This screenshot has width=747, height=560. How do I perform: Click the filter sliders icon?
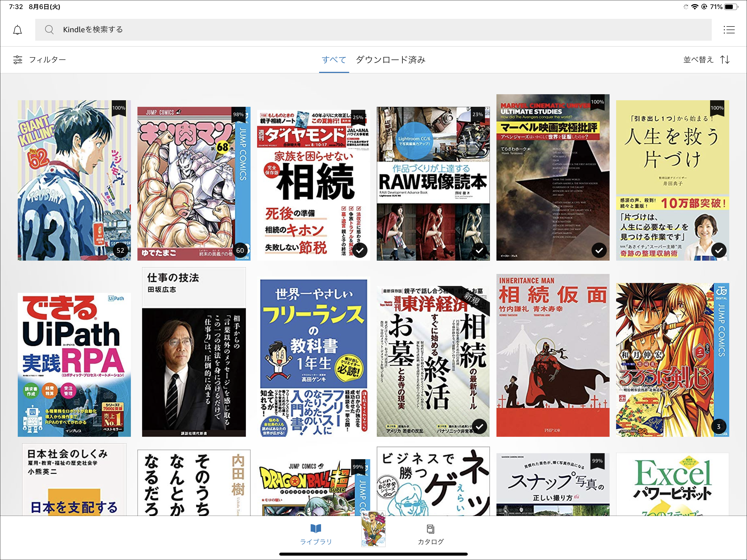17,60
